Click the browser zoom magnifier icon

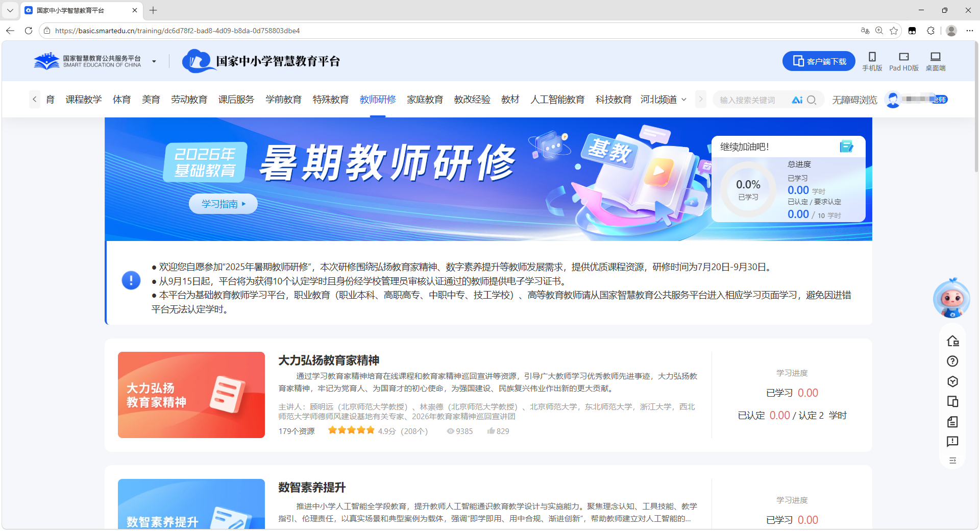pyautogui.click(x=879, y=31)
